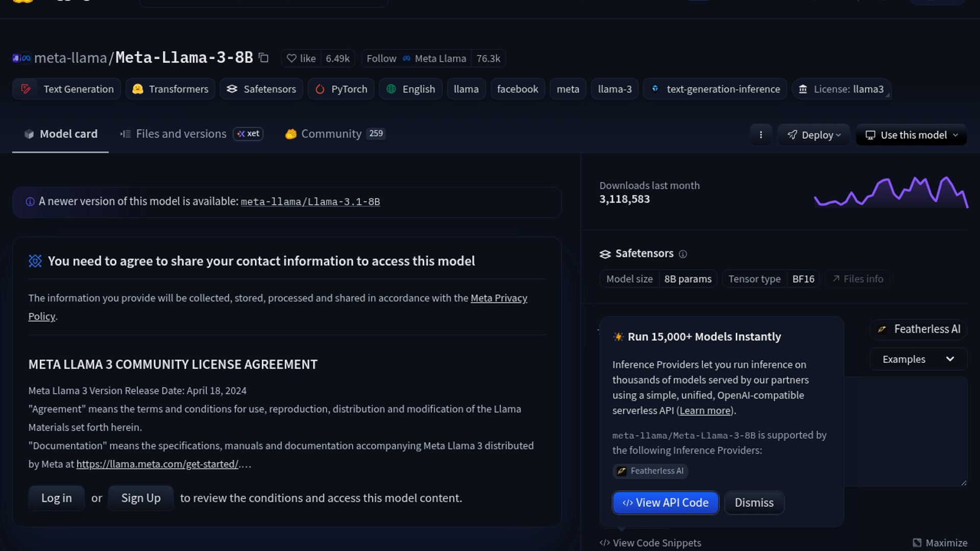This screenshot has width=980, height=551.
Task: Maximize the inference widget
Action: [x=940, y=543]
